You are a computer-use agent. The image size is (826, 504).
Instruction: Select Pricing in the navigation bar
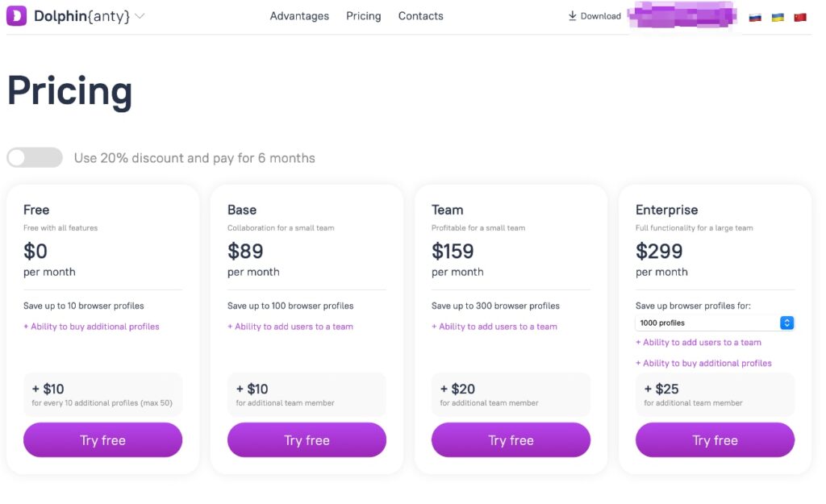click(x=363, y=15)
